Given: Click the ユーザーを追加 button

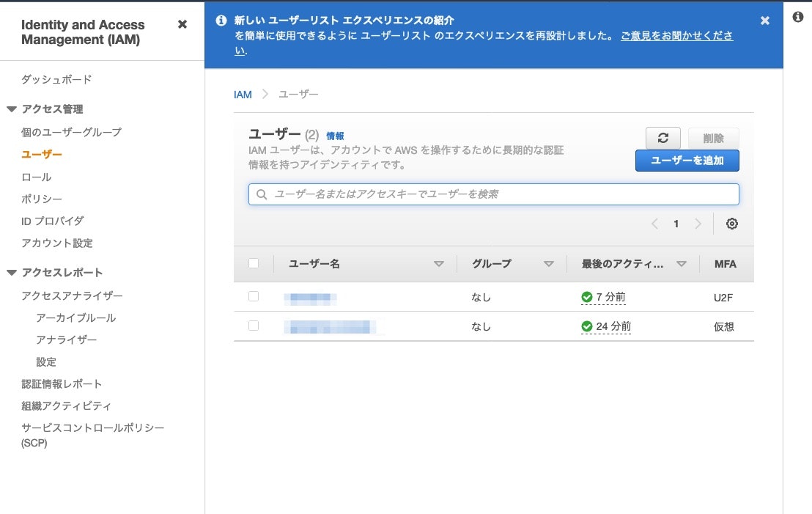Looking at the screenshot, I should click(687, 161).
